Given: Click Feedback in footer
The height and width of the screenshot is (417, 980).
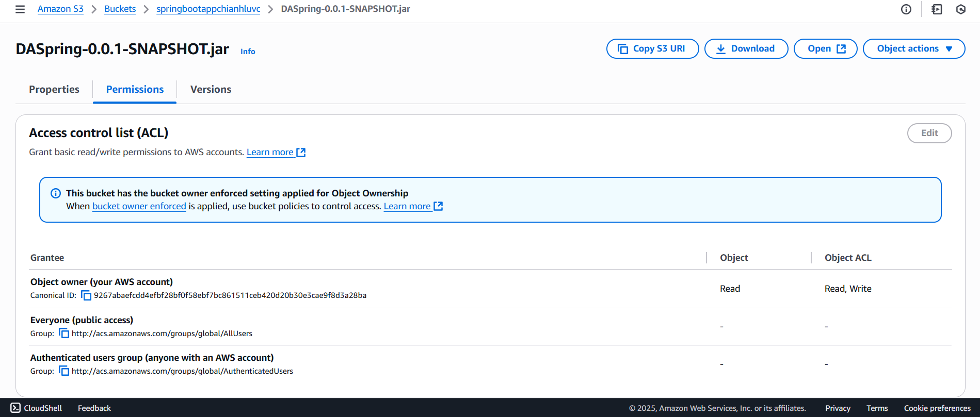Looking at the screenshot, I should pos(94,408).
